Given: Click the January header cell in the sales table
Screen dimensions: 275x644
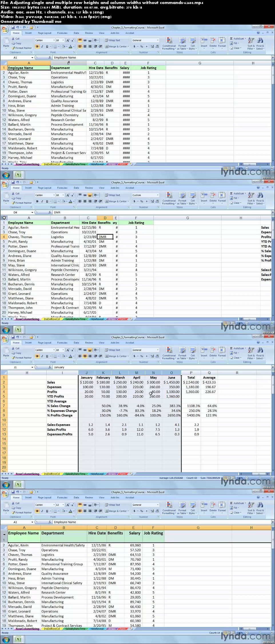Looking at the screenshot, I should (87, 378).
